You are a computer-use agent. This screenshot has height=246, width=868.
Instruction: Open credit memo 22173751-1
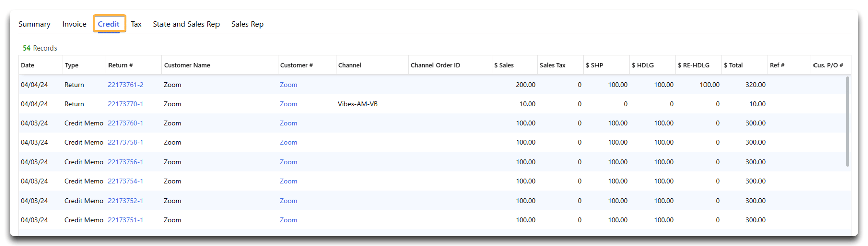pyautogui.click(x=126, y=220)
